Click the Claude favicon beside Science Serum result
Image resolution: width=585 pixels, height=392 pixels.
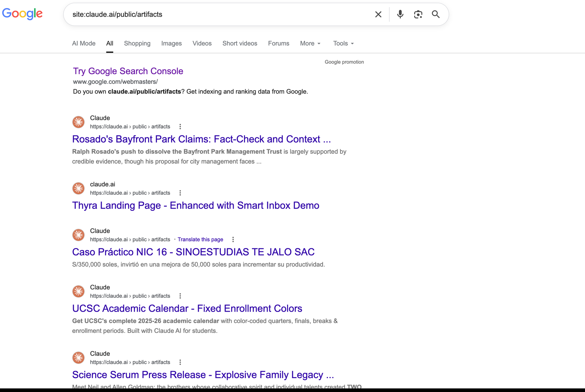[78, 358]
